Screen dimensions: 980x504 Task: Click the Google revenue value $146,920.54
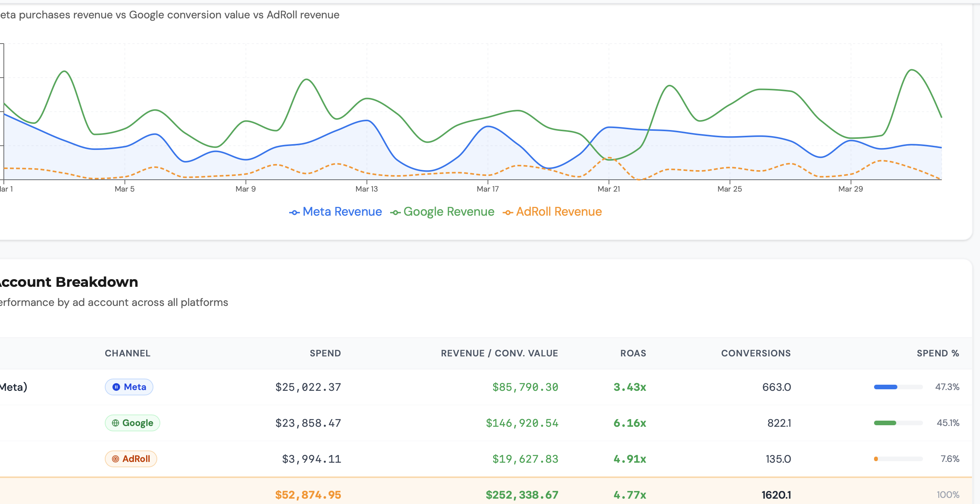click(522, 423)
